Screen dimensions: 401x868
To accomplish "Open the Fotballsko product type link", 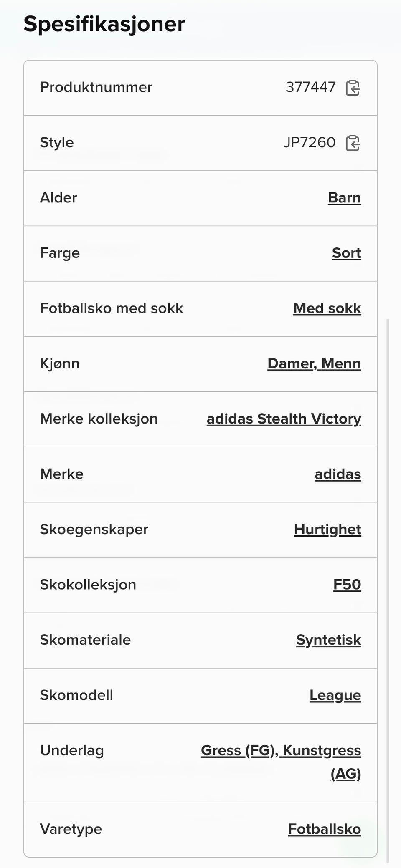I will (324, 829).
